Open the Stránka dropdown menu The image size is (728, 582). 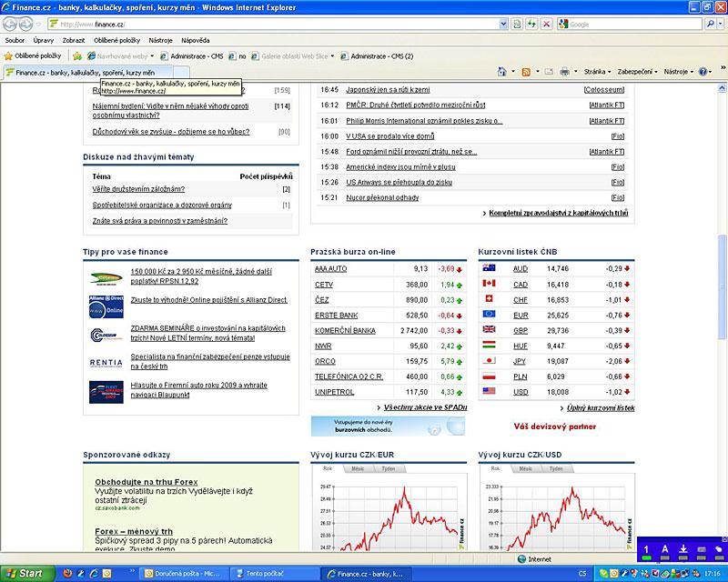point(597,72)
